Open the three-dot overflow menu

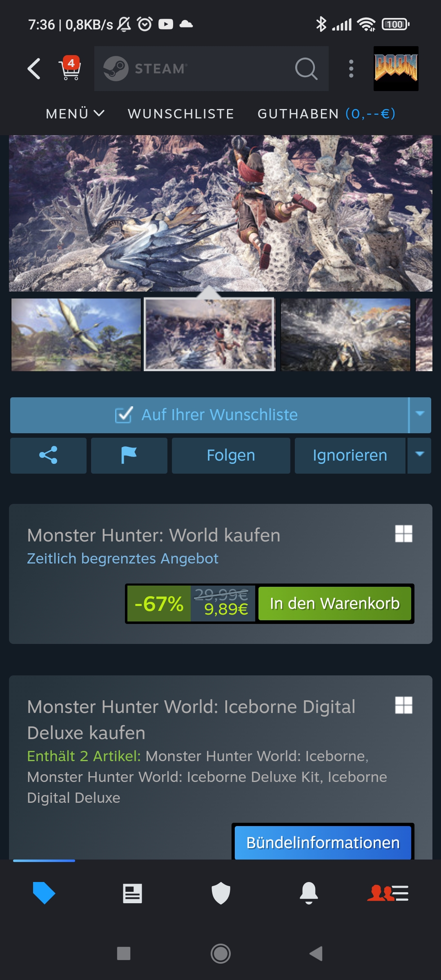click(x=351, y=69)
